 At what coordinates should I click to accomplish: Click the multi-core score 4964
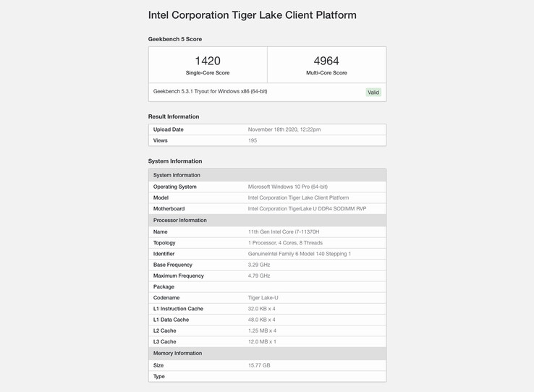[326, 61]
